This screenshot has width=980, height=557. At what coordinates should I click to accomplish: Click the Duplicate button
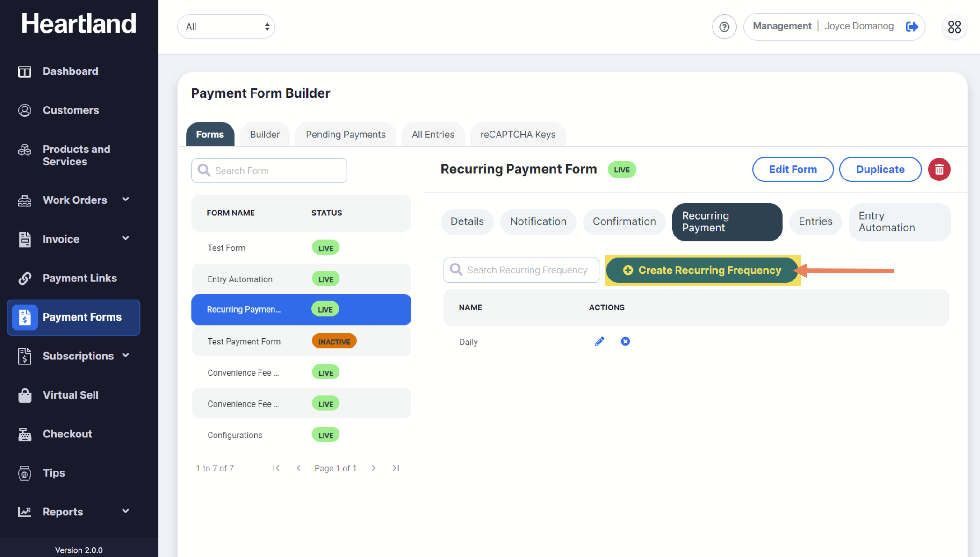pyautogui.click(x=880, y=170)
